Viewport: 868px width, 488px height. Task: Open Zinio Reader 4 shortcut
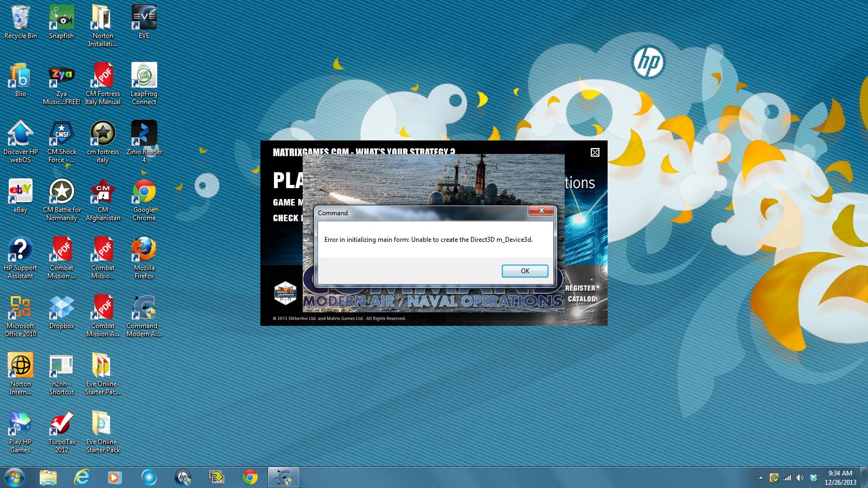coord(144,142)
